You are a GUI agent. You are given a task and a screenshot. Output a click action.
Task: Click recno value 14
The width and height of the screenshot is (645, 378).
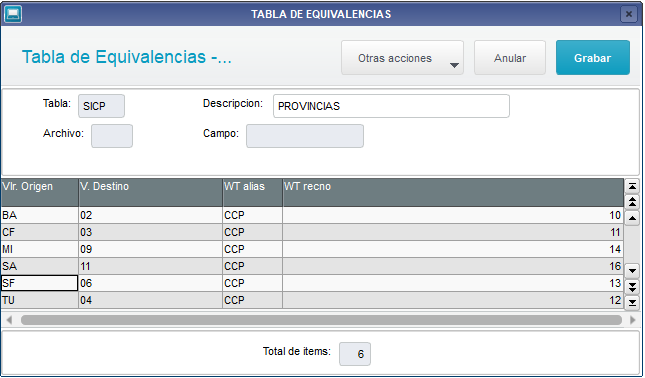(453, 249)
